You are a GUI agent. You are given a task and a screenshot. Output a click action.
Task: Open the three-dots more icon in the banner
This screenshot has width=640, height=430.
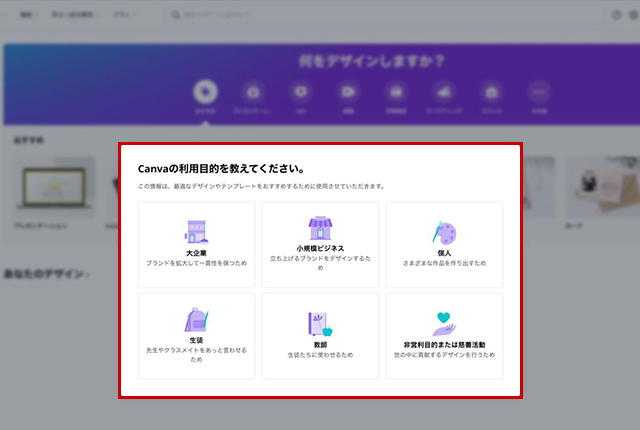point(539,92)
